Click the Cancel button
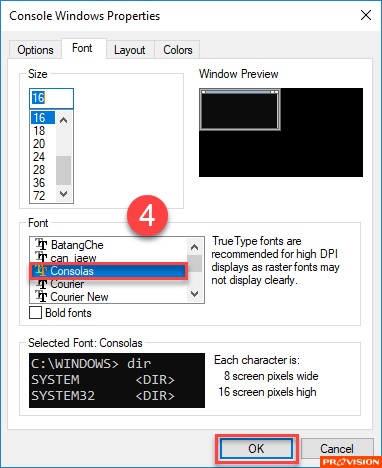Image resolution: width=382 pixels, height=468 pixels. click(x=337, y=449)
